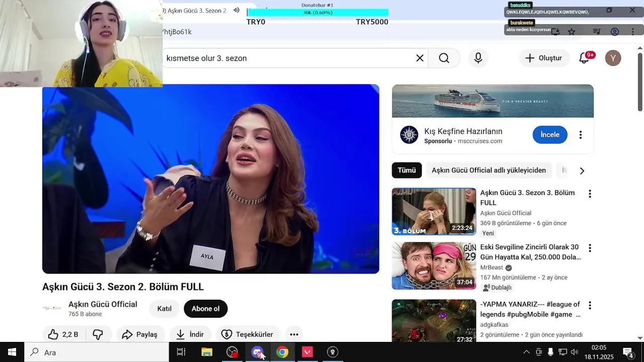Send Teşekkürler super thanks
Image resolution: width=644 pixels, height=362 pixels.
248,334
